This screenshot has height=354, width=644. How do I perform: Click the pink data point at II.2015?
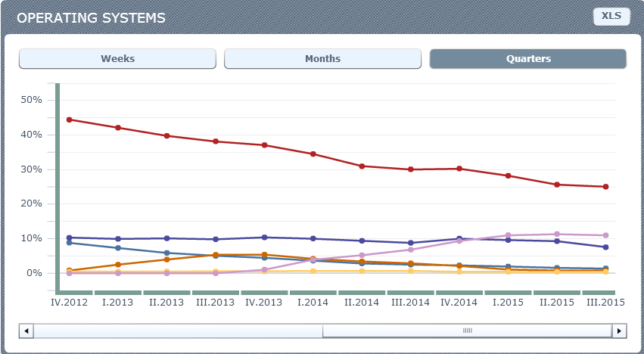click(557, 234)
